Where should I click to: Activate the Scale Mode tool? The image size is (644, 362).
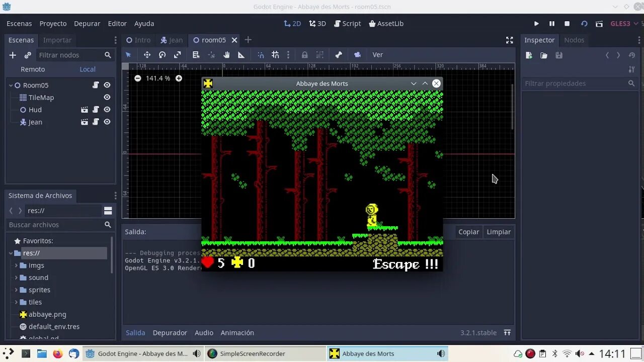(177, 55)
